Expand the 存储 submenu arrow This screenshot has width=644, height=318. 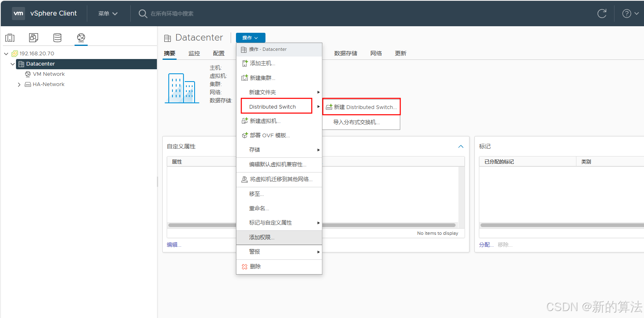pos(318,150)
